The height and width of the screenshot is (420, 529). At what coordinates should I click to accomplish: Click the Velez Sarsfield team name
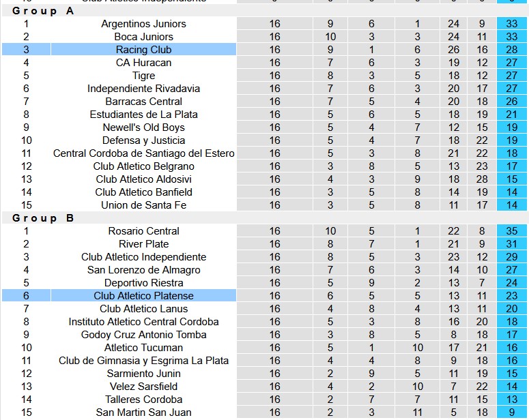143,387
